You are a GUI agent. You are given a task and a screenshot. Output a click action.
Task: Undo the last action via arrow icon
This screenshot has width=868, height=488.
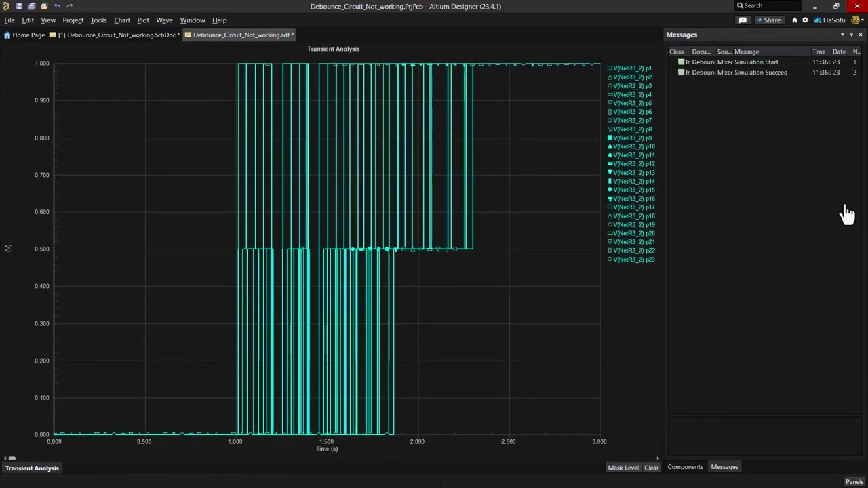[57, 6]
